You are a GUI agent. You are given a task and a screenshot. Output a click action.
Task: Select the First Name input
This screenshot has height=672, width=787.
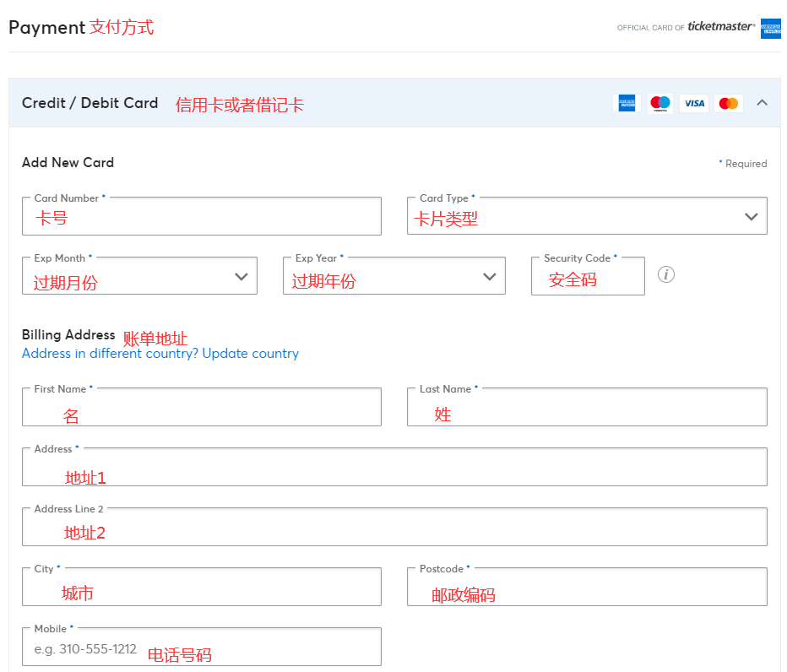202,407
